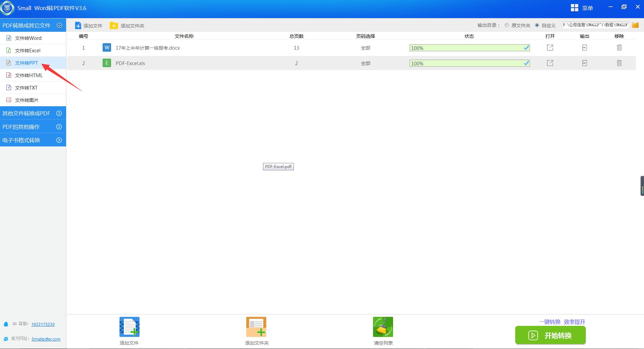
Task: Remove the 17年上半年计算一级报考.docx row via trash icon
Action: click(x=619, y=48)
